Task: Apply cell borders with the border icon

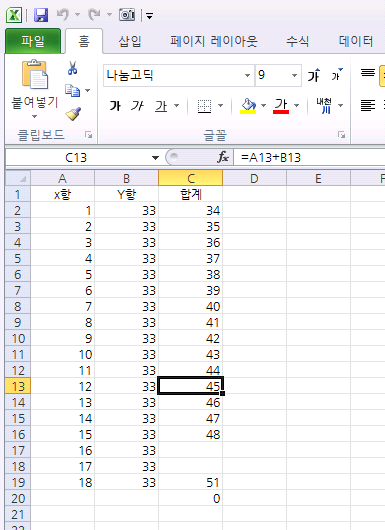Action: coord(204,106)
